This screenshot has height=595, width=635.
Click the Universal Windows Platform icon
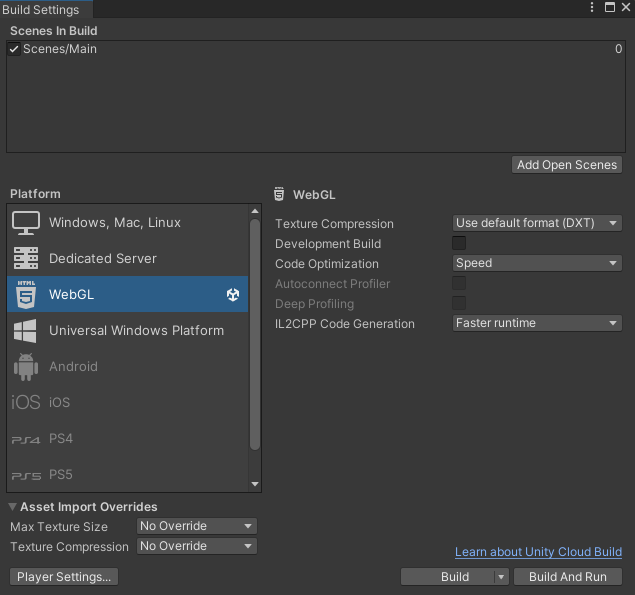click(26, 330)
